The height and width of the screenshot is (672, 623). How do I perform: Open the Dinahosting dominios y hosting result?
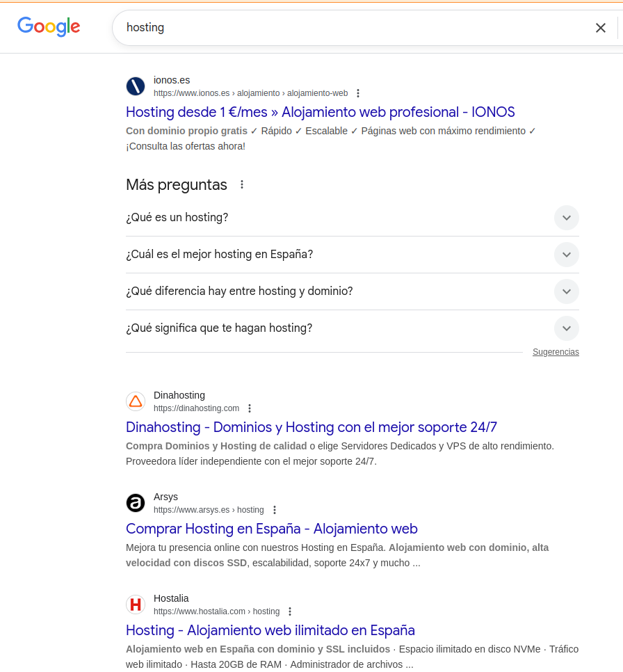pyautogui.click(x=311, y=427)
